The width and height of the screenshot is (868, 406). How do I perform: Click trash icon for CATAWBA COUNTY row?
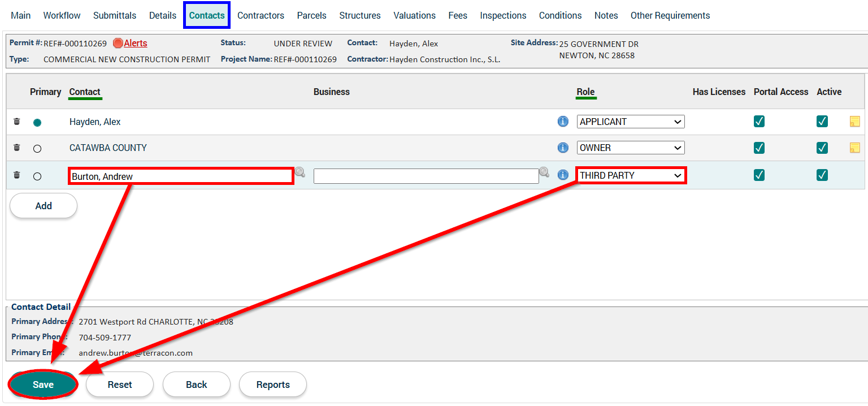(17, 148)
